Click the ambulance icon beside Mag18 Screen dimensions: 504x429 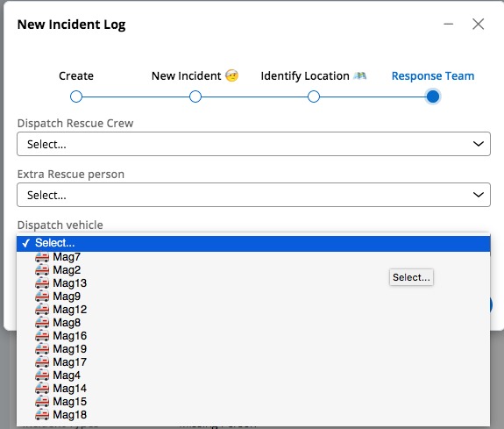pyautogui.click(x=42, y=415)
